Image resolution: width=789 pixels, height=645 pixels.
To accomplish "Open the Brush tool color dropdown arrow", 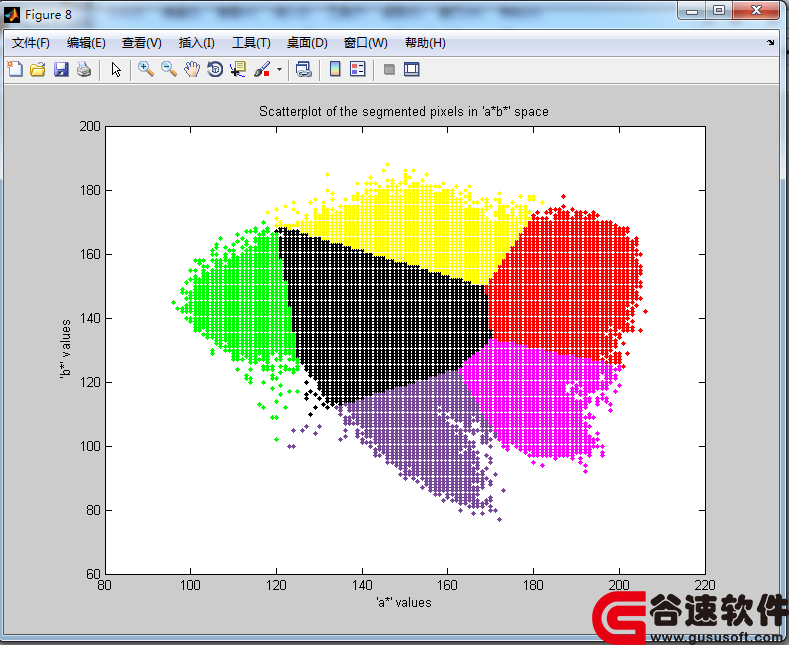I will click(279, 69).
